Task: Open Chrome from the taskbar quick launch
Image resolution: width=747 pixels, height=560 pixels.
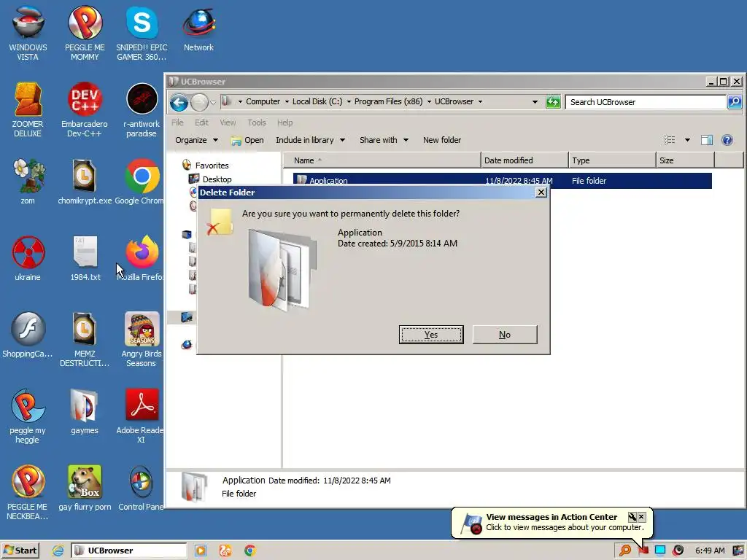Action: coord(250,551)
